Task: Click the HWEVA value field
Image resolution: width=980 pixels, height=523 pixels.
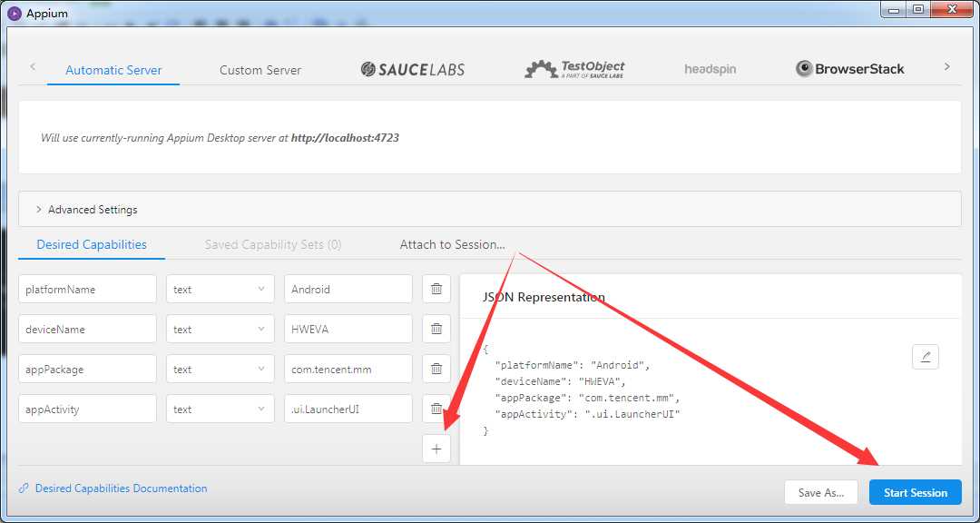Action: point(348,329)
